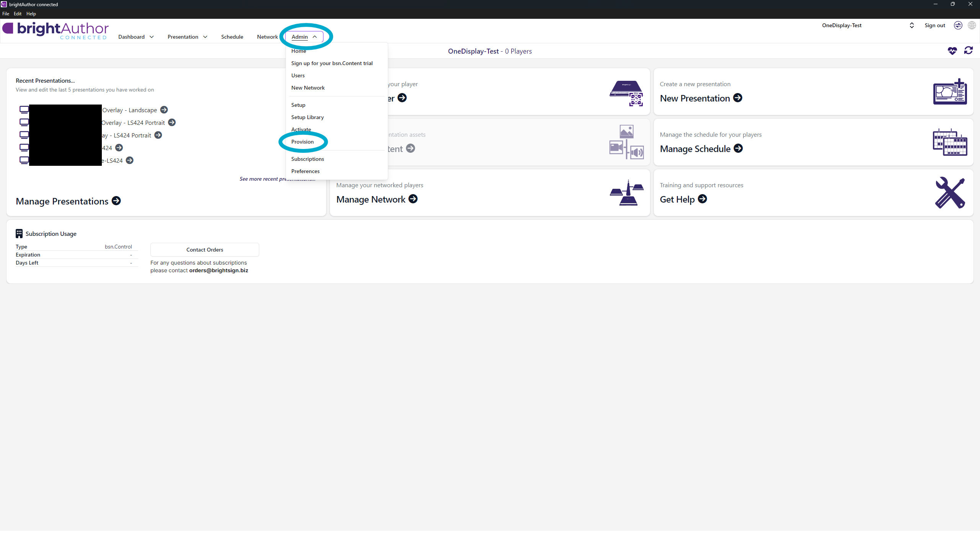This screenshot has width=980, height=533.
Task: Collapse the Admin dropdown menu
Action: [304, 37]
